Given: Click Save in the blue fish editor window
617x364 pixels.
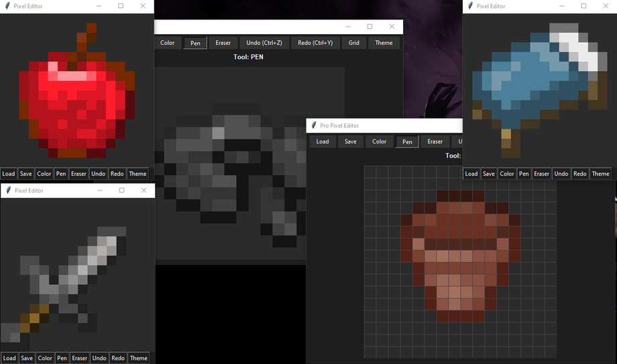Looking at the screenshot, I should pyautogui.click(x=489, y=174).
